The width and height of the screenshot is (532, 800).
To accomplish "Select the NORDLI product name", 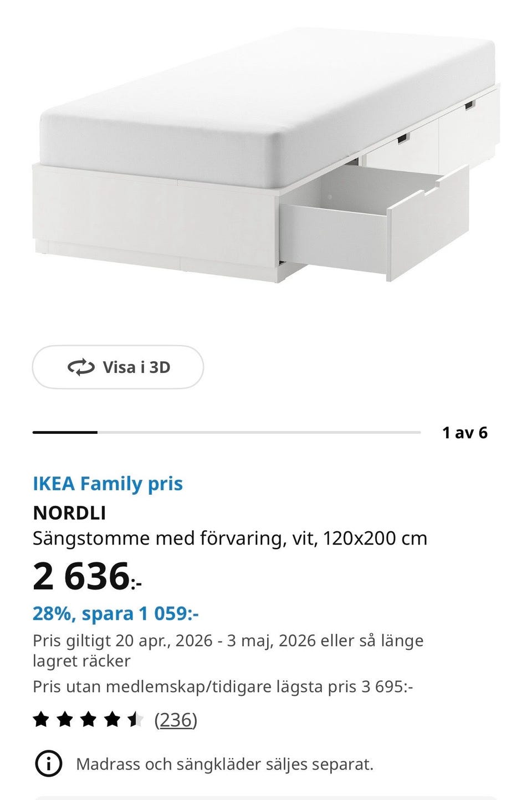I will (69, 513).
